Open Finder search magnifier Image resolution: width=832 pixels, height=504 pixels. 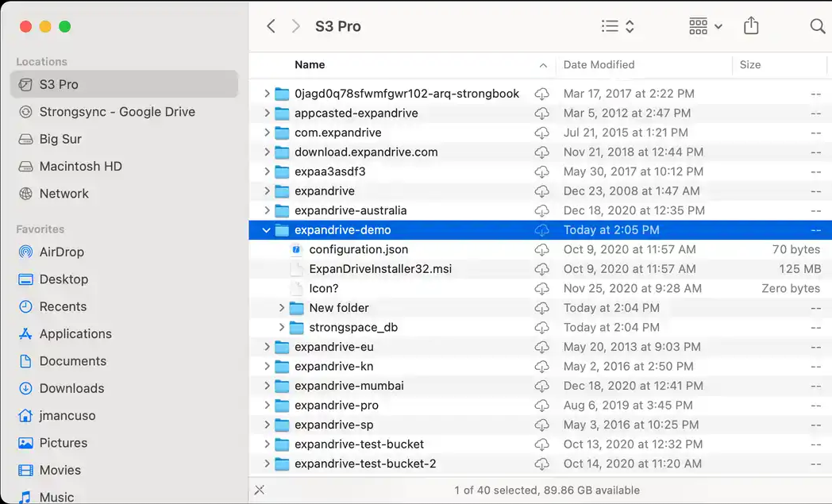(818, 25)
